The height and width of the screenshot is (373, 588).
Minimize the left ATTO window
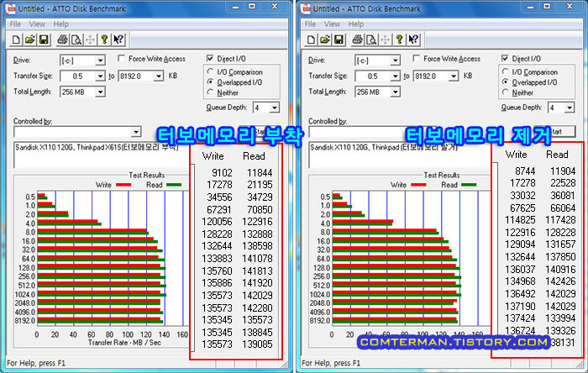(x=235, y=7)
